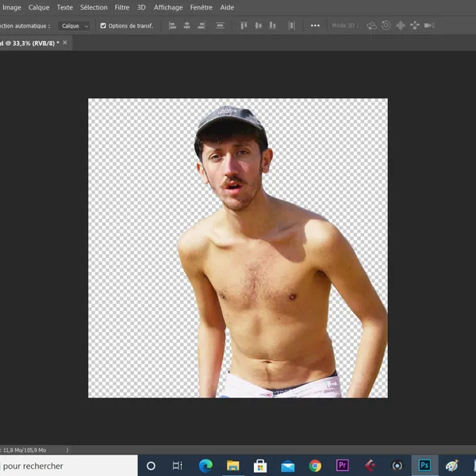Open the Calque auto-select dropdown
476x476 pixels.
75,26
